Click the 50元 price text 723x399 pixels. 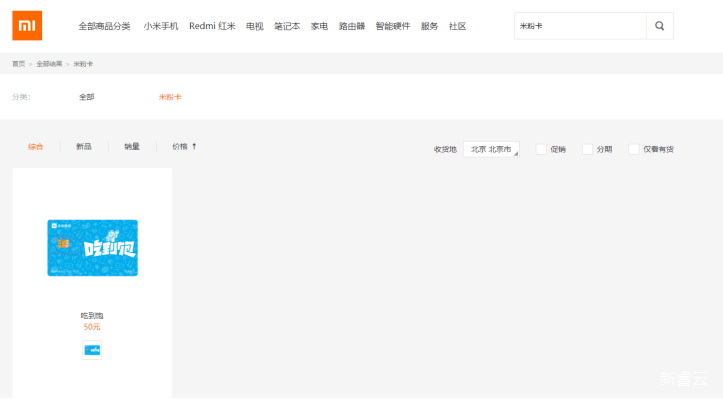92,327
